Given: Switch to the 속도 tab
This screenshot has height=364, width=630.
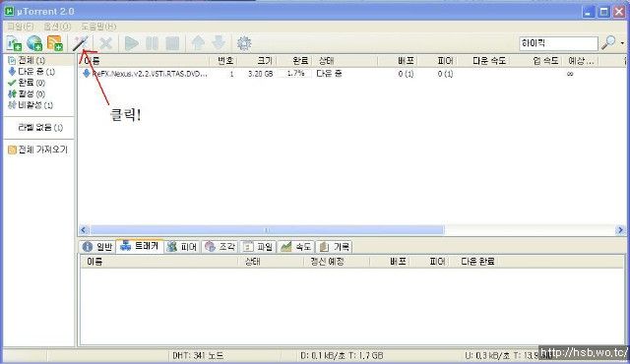Looking at the screenshot, I should tap(296, 246).
